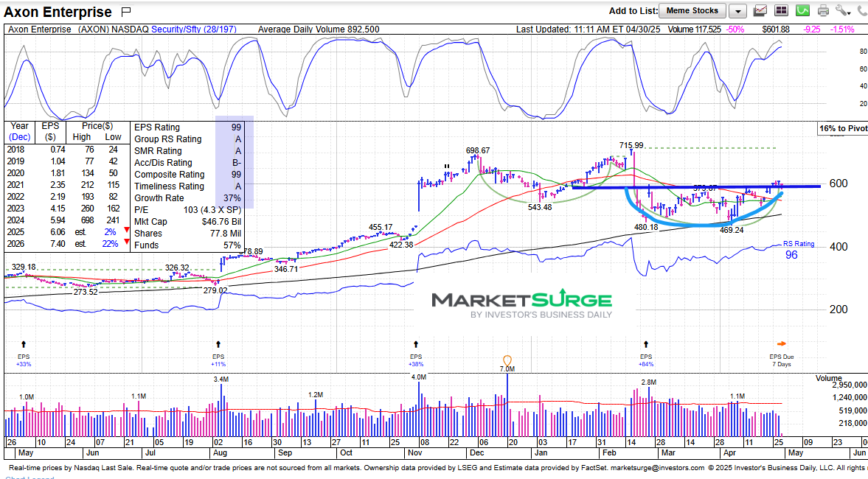The width and height of the screenshot is (868, 479).
Task: Click the EPS ($) column header
Action: (50, 131)
